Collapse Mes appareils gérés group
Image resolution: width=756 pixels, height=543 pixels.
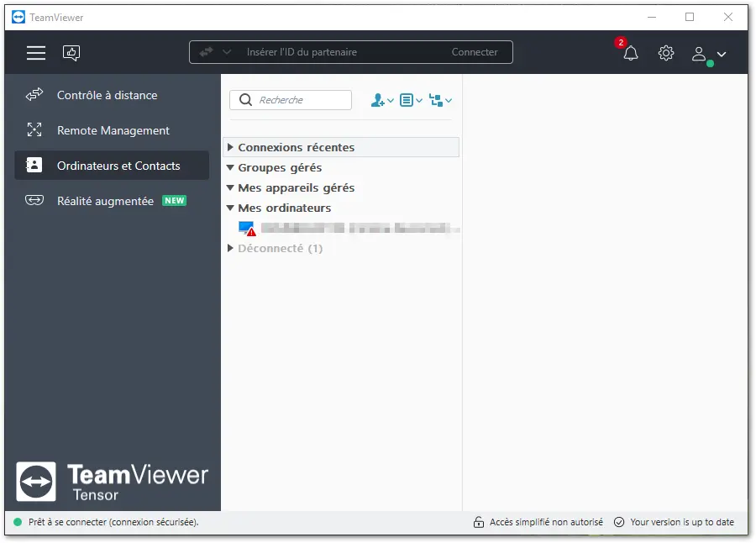pos(230,187)
